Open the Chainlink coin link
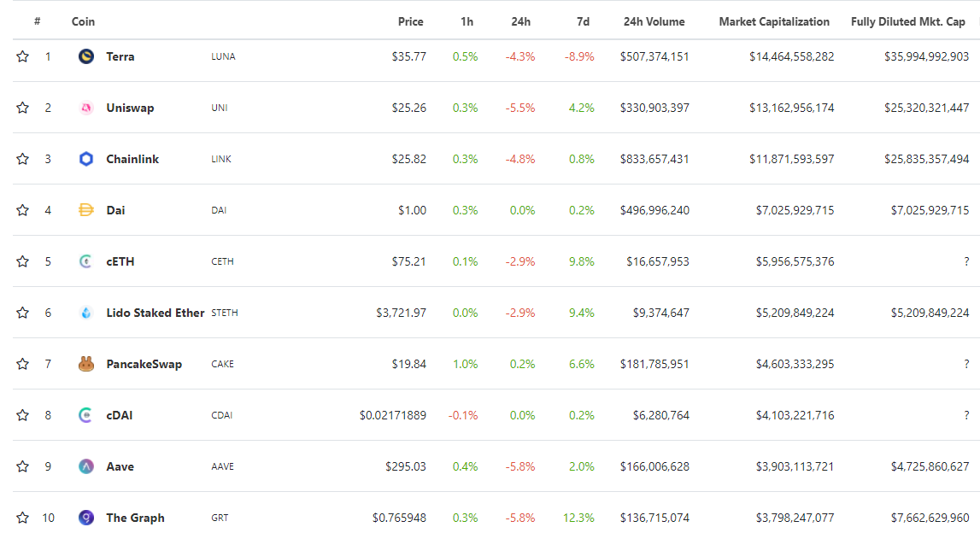The image size is (980, 533). tap(132, 159)
